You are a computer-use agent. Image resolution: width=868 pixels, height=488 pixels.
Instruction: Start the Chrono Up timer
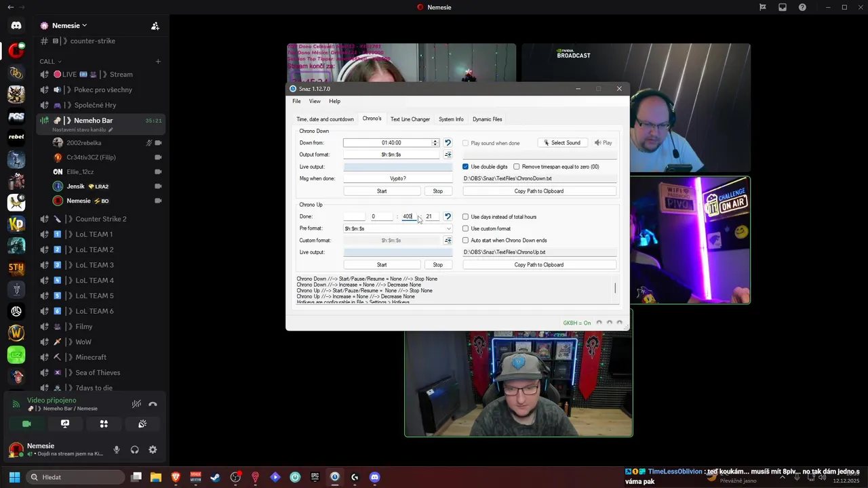coord(382,265)
